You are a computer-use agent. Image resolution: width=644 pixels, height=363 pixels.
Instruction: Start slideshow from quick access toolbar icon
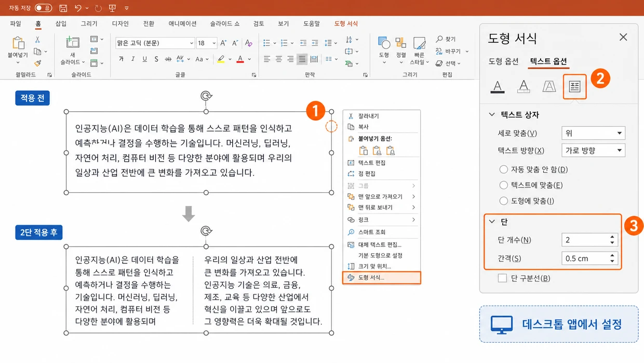[x=112, y=8]
